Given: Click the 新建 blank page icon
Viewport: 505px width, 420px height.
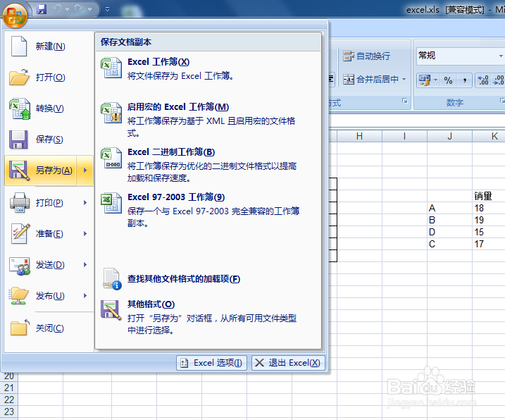Looking at the screenshot, I should (x=19, y=46).
